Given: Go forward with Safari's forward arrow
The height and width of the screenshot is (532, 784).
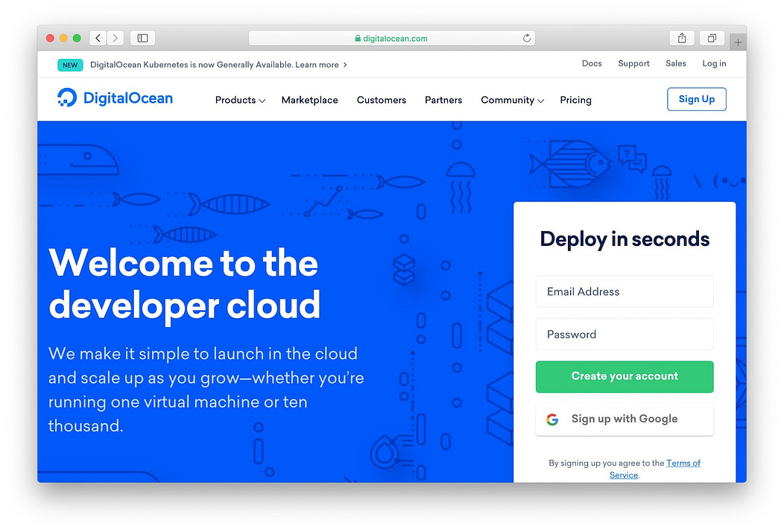Looking at the screenshot, I should 116,38.
